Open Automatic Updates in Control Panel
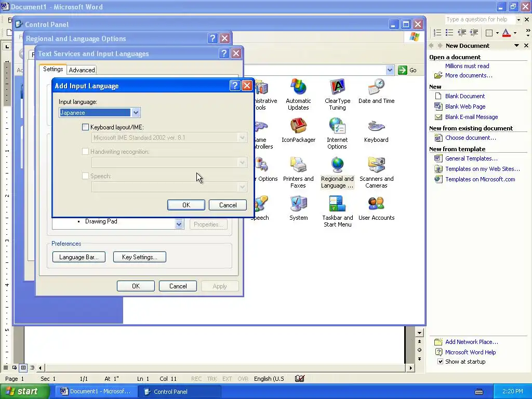This screenshot has width=532, height=399. click(298, 95)
